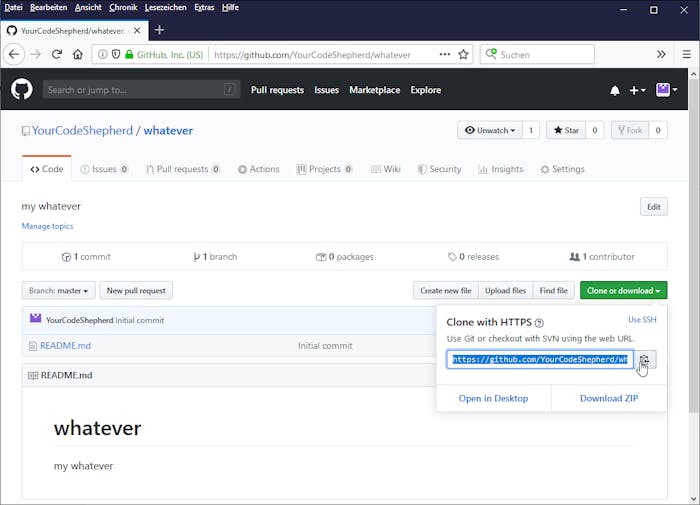Screen dimensions: 700x505
Task: Click Issues in the top navigation
Action: pos(326,90)
